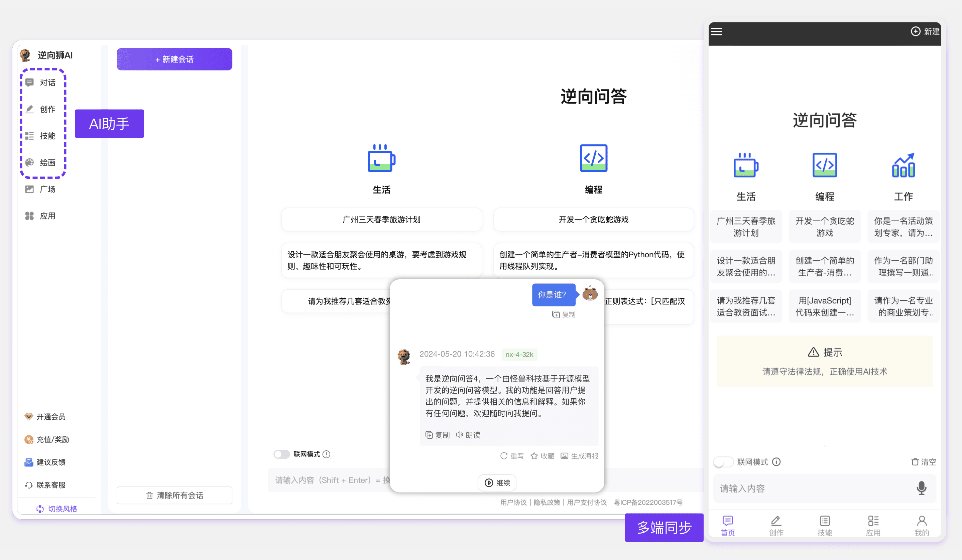The image size is (962, 560).
Task: Select the 桌游 design prompt card
Action: [x=381, y=261]
